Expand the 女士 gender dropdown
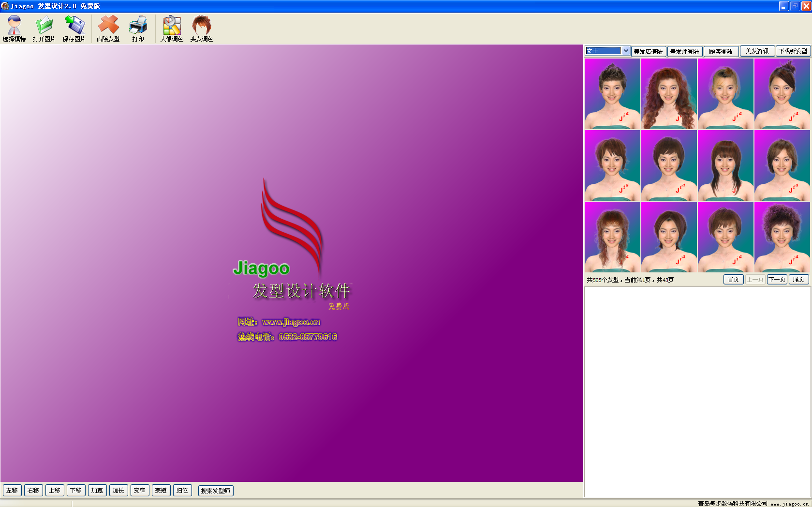812x507 pixels. point(626,51)
